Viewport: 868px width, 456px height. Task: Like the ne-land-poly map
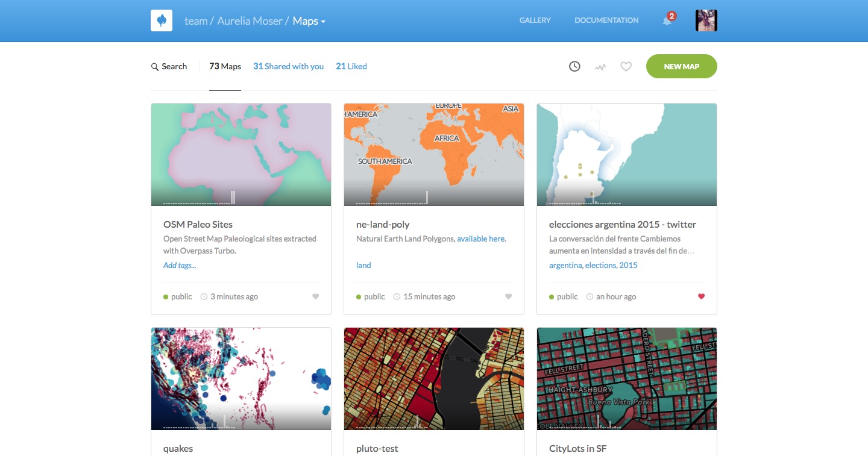pos(508,296)
